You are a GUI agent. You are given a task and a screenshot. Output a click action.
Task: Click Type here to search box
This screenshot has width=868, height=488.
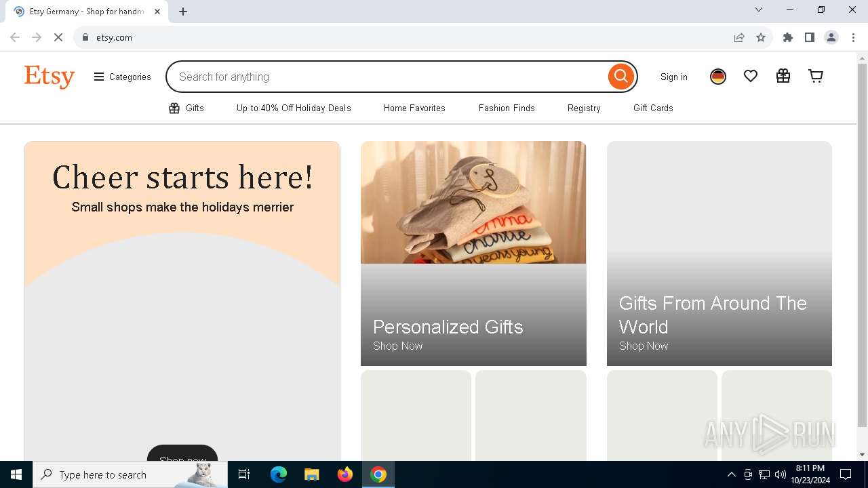pos(130,474)
